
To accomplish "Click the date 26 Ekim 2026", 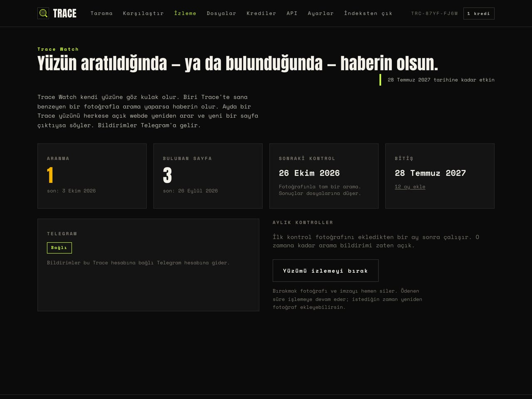I will pyautogui.click(x=309, y=173).
